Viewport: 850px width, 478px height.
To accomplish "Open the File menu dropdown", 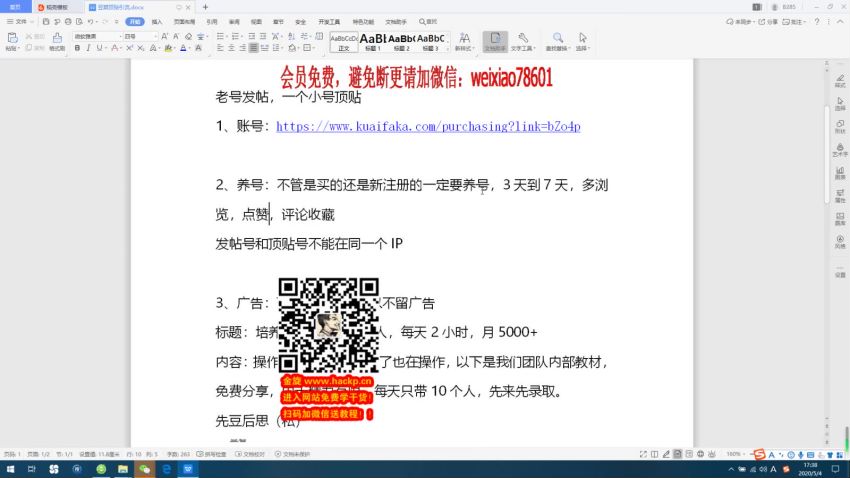I will coord(20,21).
